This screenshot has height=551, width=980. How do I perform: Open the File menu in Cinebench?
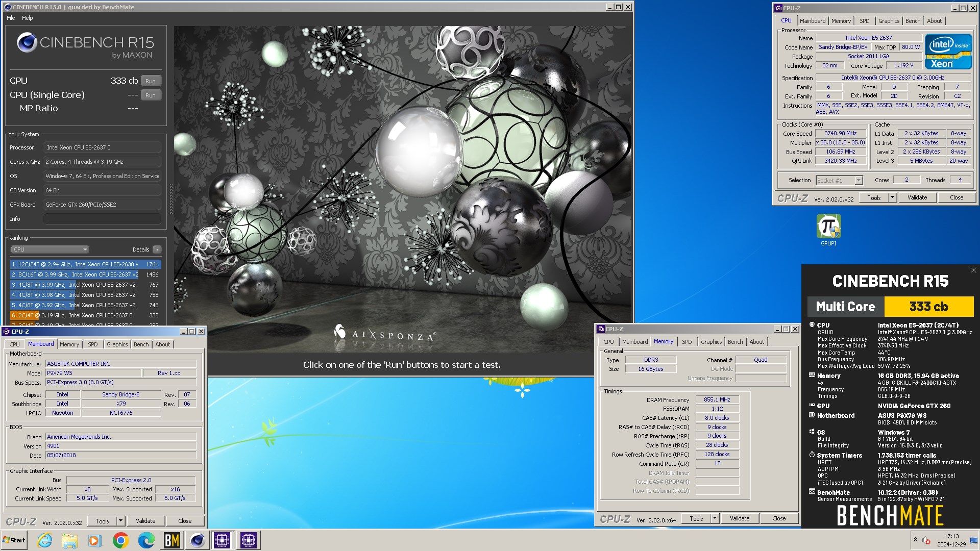click(11, 18)
